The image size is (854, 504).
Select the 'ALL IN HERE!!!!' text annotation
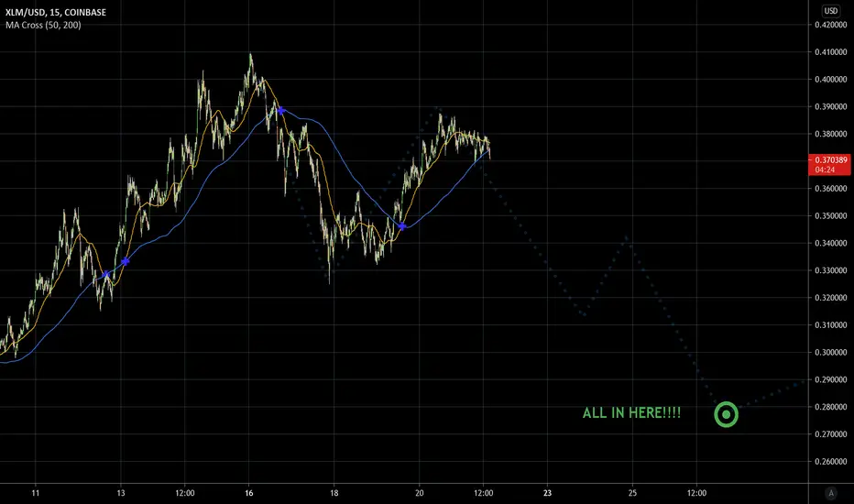(x=631, y=412)
